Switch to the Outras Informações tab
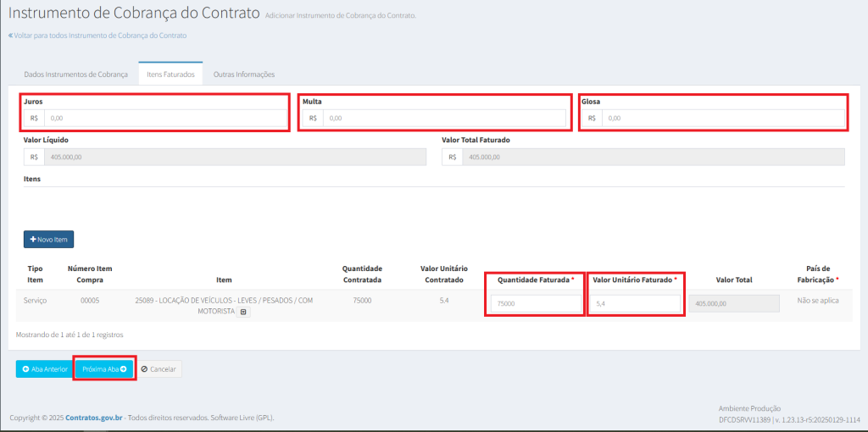The height and width of the screenshot is (432, 868). click(244, 75)
